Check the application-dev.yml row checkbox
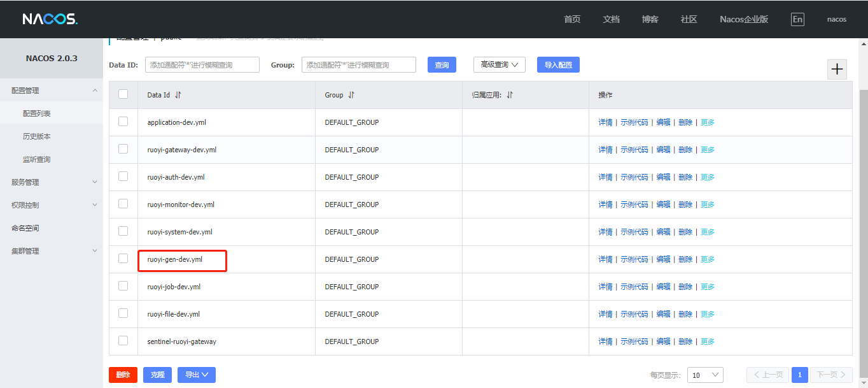This screenshot has width=868, height=388. [x=123, y=122]
